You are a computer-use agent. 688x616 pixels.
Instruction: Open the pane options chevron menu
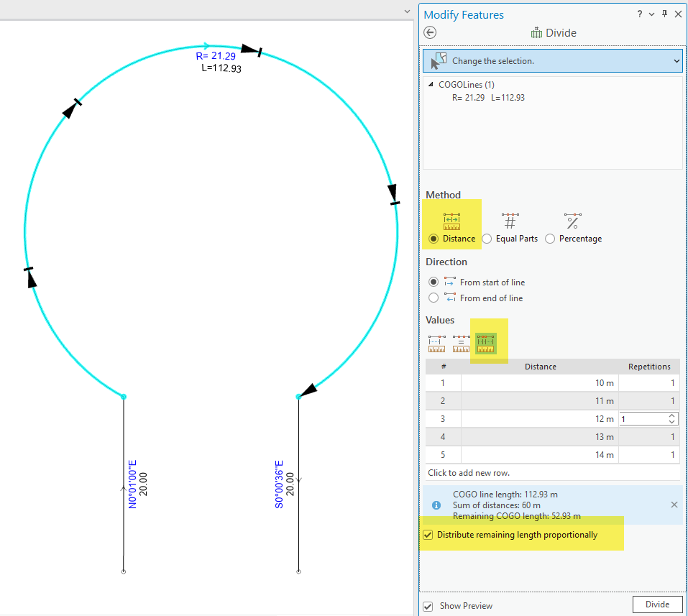click(651, 14)
